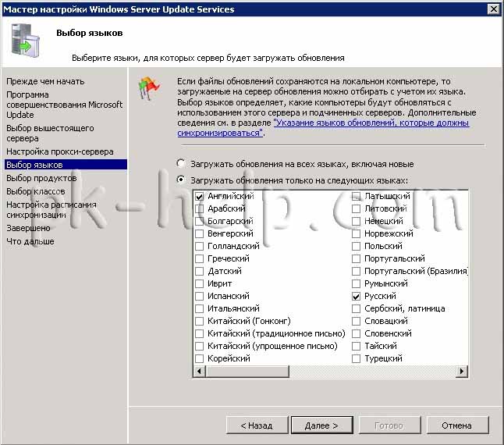Viewport: 504px width, 445px height.
Task: Enable the Литовский checkbox
Action: [x=356, y=208]
